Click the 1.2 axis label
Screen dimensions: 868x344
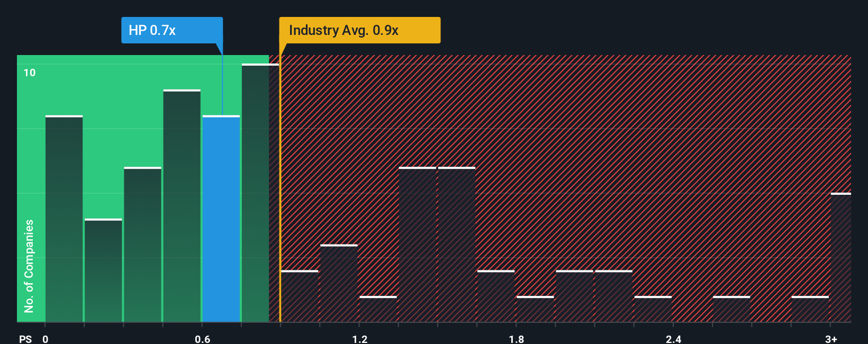[360, 339]
